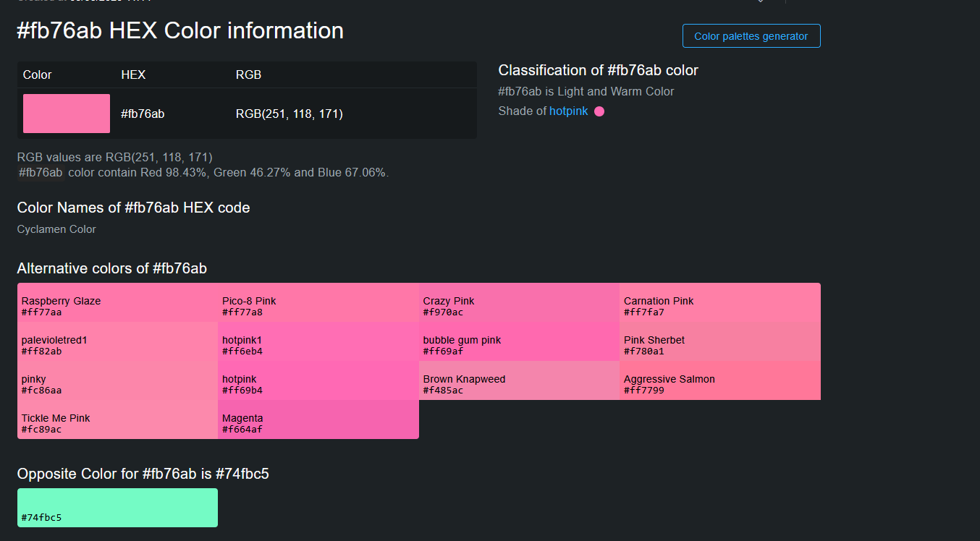Select the pinky #fc86aa color tile
980x541 pixels.
117,380
